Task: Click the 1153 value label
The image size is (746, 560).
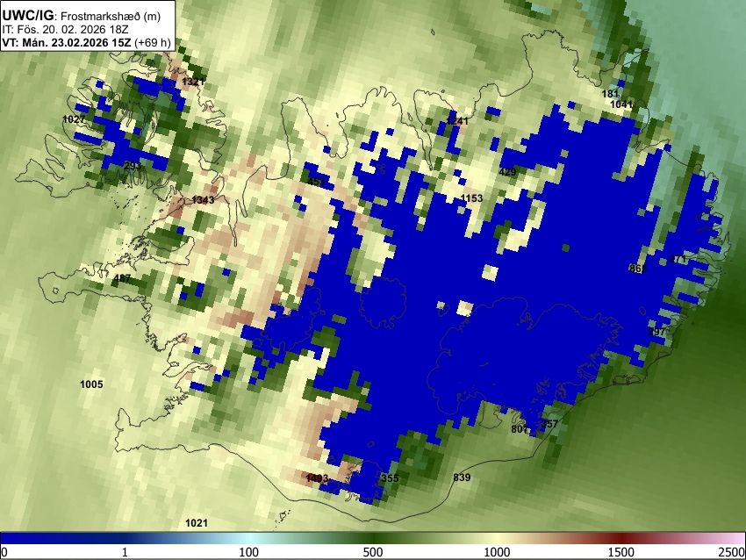Action: pos(471,198)
